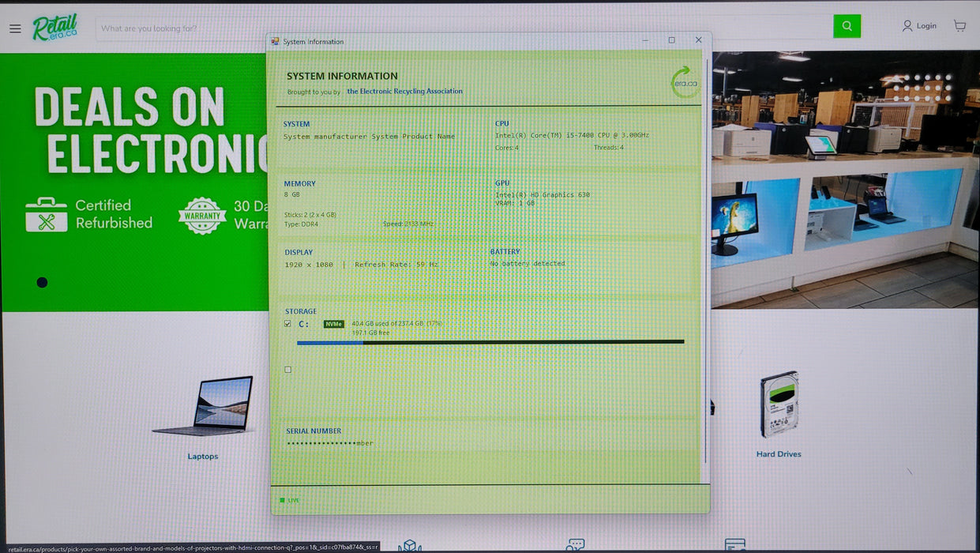This screenshot has height=553, width=980.
Task: Select the masked serial number text
Action: 330,443
